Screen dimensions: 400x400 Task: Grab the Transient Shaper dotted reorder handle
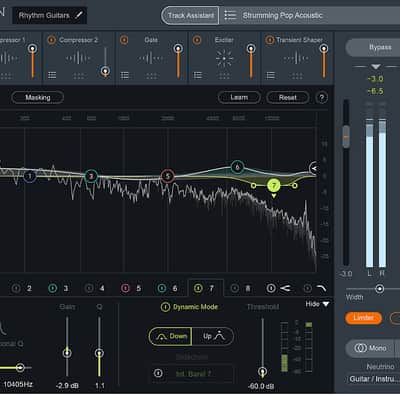297,76
